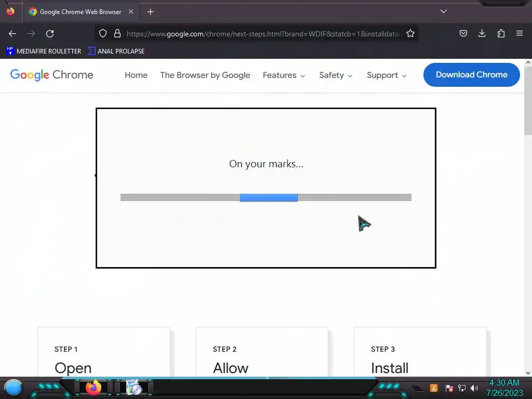The image size is (532, 399).
Task: Click the tracking protection shield icon
Action: point(103,34)
